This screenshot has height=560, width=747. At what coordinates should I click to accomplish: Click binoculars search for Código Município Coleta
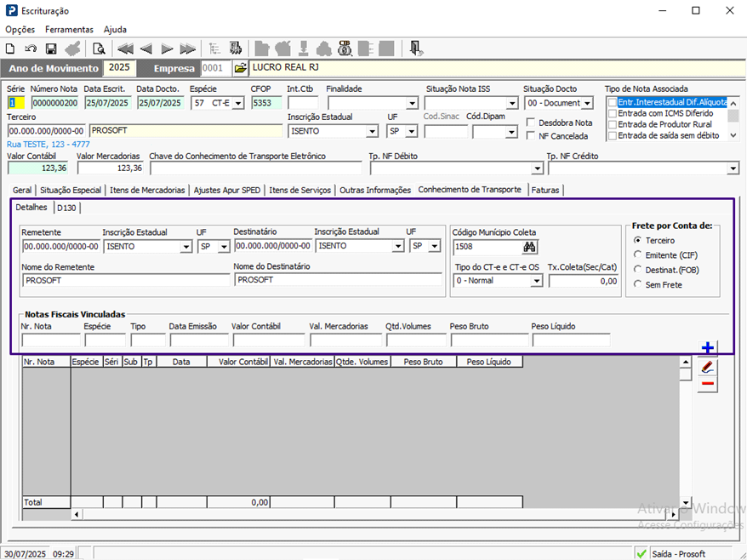coord(529,247)
